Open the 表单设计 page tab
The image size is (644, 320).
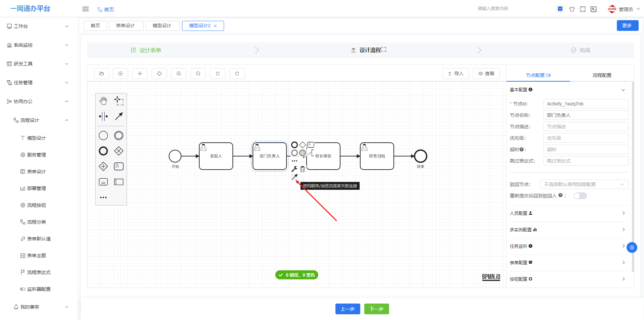[126, 26]
